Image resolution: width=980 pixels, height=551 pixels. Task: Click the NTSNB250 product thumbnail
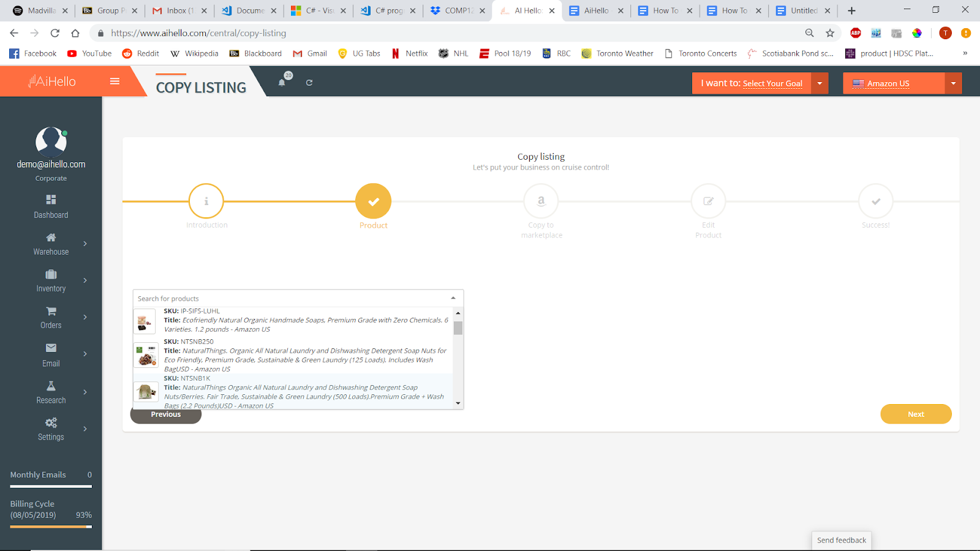pos(146,355)
